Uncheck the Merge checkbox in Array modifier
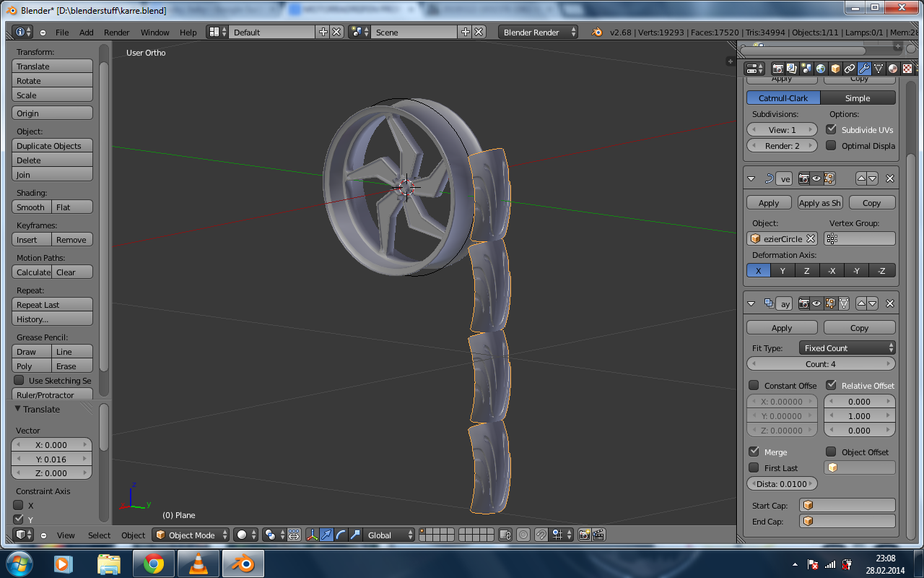 754,452
